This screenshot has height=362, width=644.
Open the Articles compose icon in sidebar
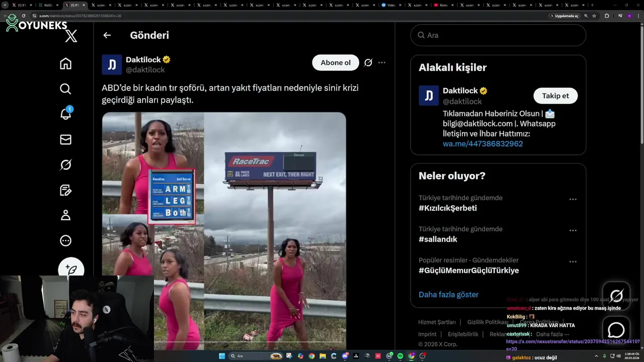coord(65,190)
